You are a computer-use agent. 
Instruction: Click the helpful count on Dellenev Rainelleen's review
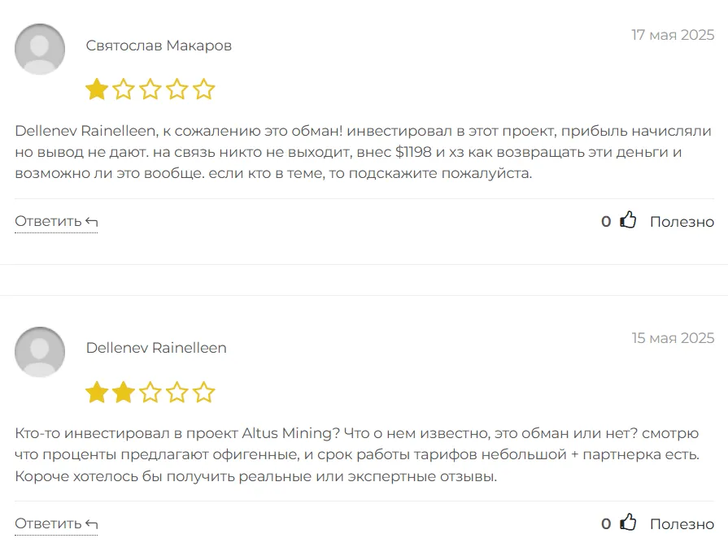[x=606, y=524]
